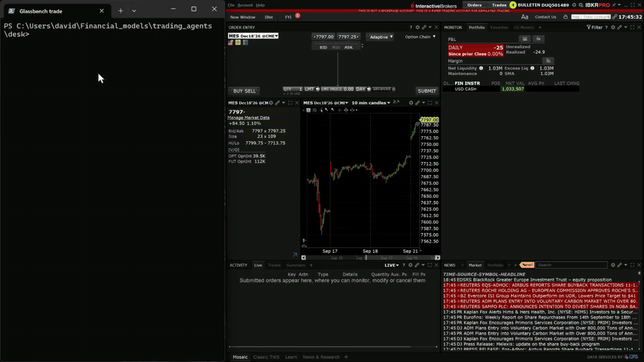Open chart panel settings gear

(x=411, y=103)
